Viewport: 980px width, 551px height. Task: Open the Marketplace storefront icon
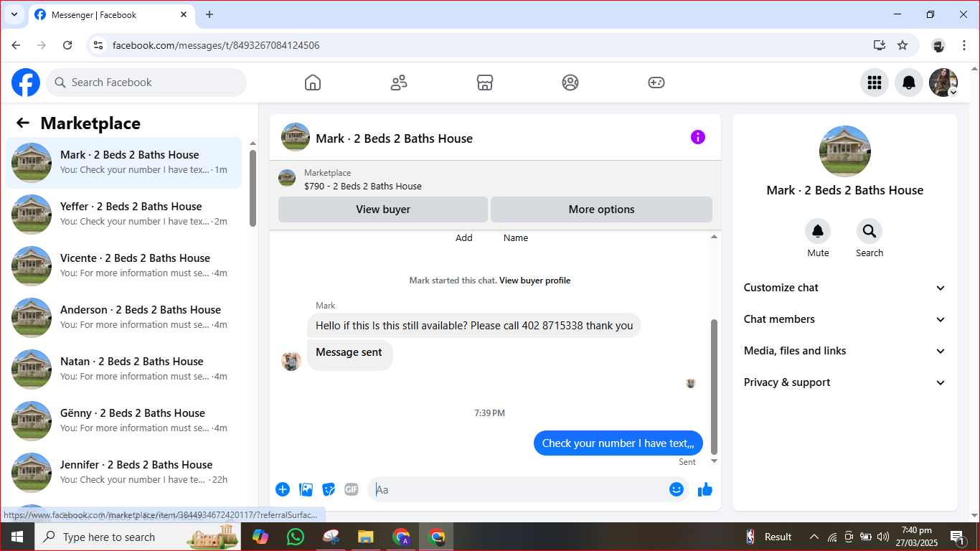[485, 83]
